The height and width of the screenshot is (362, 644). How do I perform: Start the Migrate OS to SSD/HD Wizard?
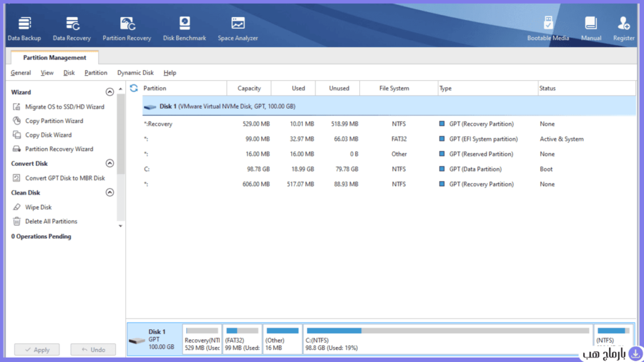click(65, 107)
